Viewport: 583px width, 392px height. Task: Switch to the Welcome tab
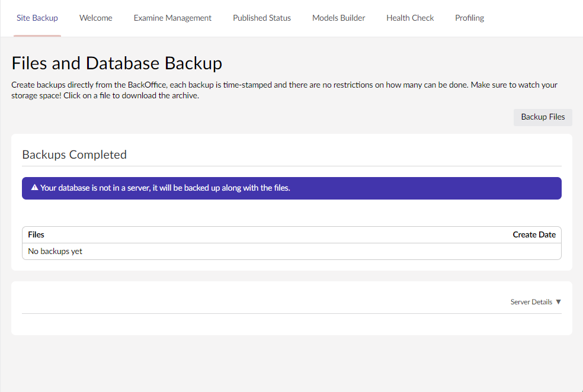pyautogui.click(x=95, y=18)
